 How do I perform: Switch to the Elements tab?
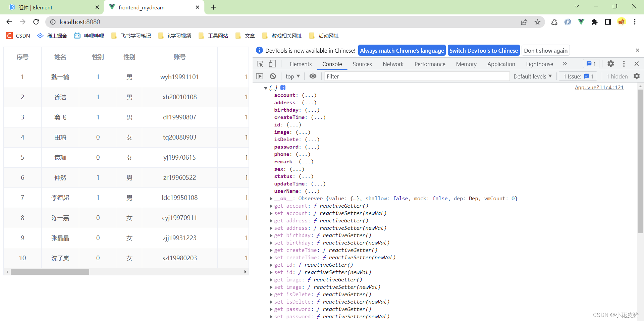pos(301,64)
